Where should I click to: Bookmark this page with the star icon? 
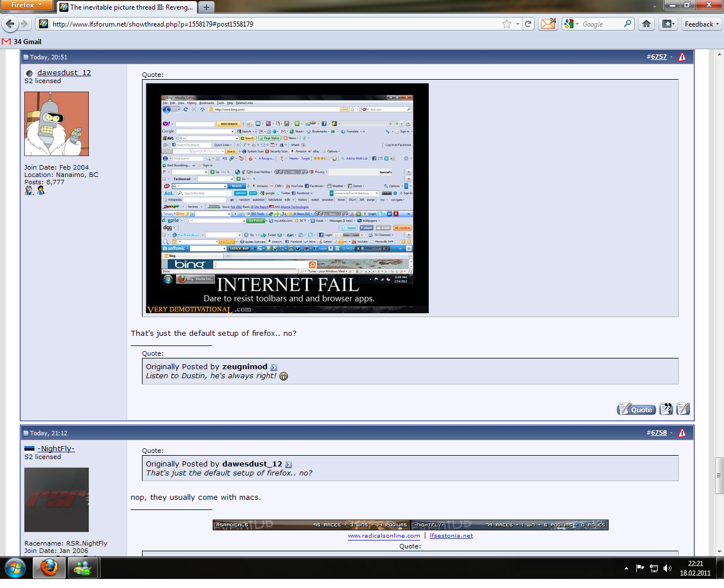[507, 24]
